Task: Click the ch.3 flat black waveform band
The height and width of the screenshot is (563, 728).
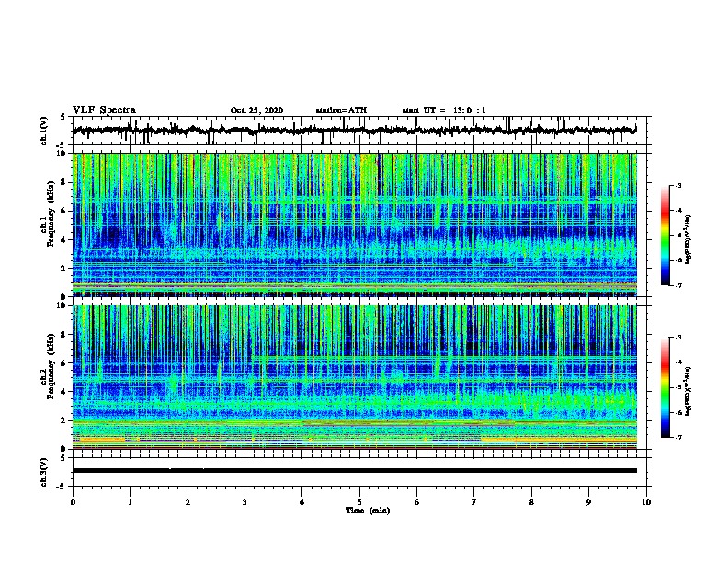Action: coord(354,471)
